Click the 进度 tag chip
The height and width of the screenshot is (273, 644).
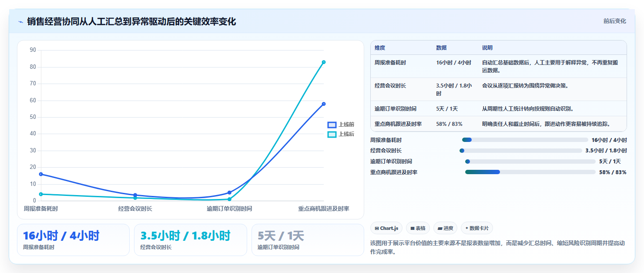(x=445, y=228)
